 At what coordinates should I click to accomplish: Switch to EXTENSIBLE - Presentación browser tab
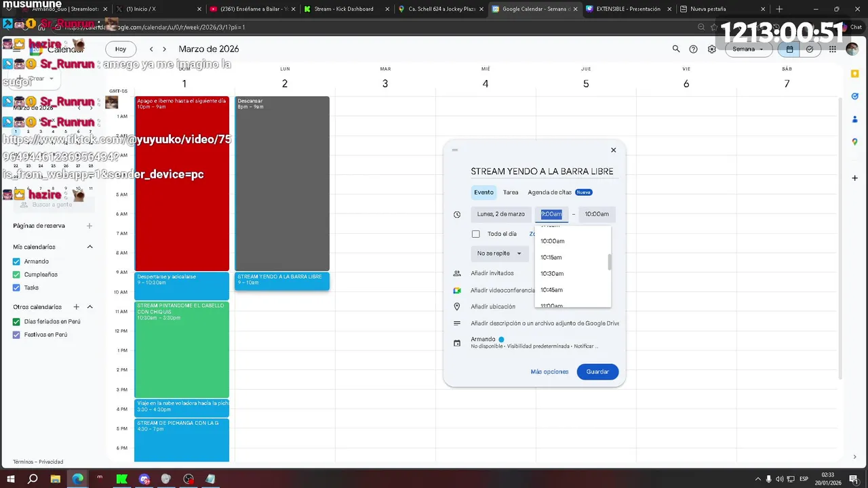(x=628, y=9)
